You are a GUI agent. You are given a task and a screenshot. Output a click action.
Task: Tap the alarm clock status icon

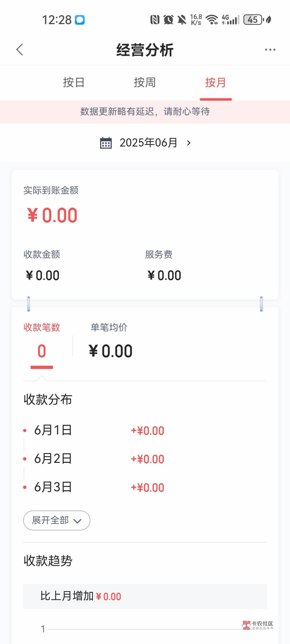pos(168,20)
